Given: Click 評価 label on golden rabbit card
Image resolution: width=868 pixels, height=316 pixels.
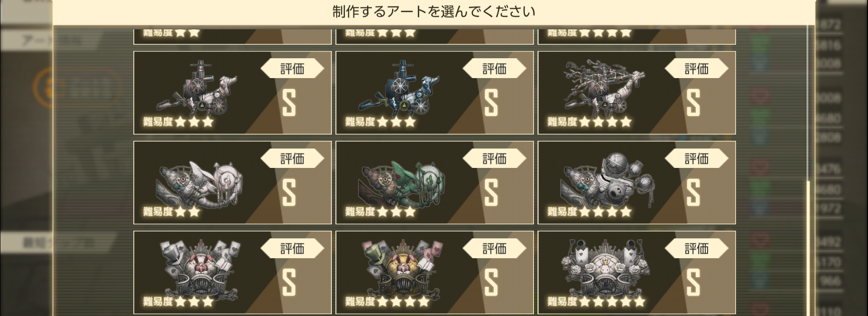Looking at the screenshot, I should (x=494, y=248).
